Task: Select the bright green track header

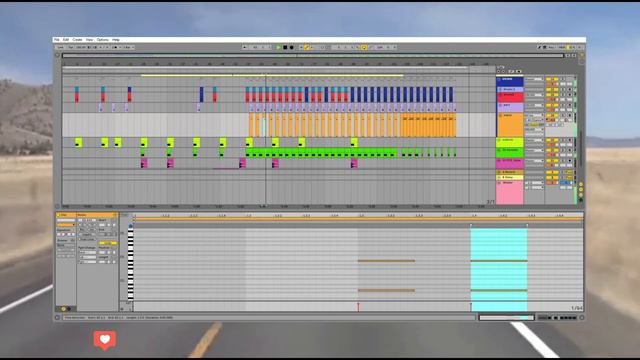Action: (510, 152)
